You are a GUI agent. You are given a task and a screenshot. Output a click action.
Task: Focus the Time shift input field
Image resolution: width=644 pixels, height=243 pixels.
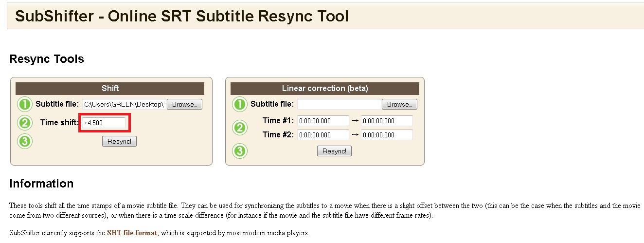tap(105, 123)
